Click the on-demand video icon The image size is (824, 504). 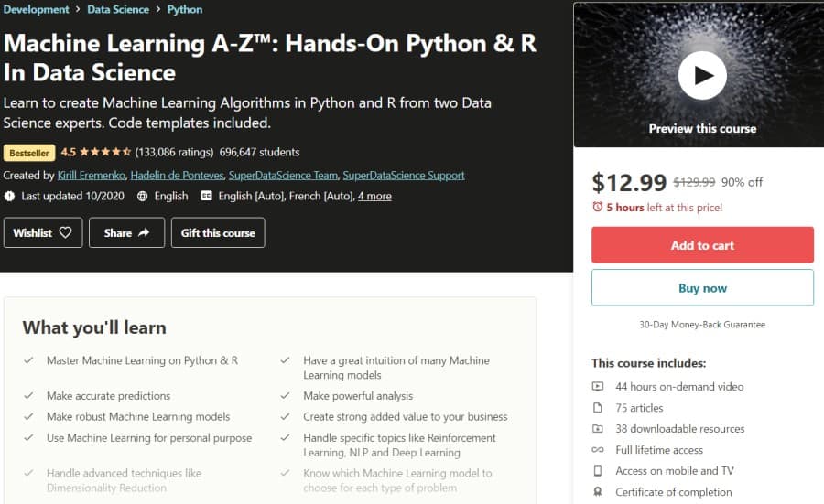click(598, 387)
